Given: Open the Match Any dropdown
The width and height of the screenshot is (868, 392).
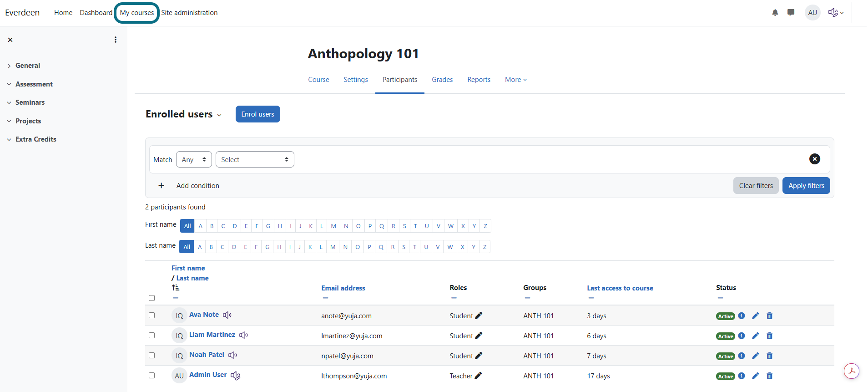Looking at the screenshot, I should tap(194, 159).
